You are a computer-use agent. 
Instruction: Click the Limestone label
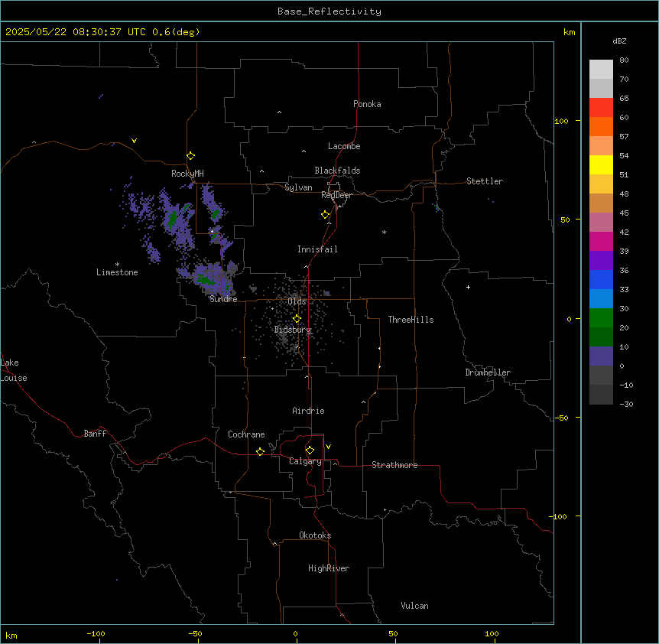pyautogui.click(x=117, y=272)
